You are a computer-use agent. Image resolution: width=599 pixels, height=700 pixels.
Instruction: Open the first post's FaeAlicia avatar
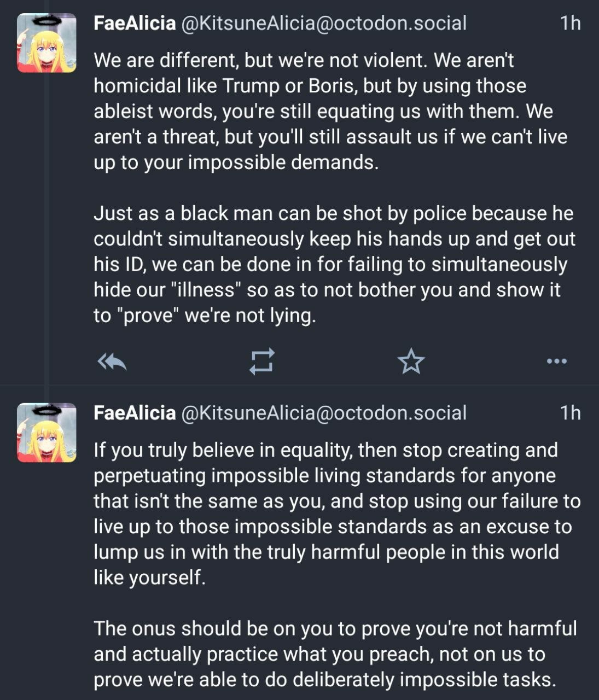click(46, 43)
